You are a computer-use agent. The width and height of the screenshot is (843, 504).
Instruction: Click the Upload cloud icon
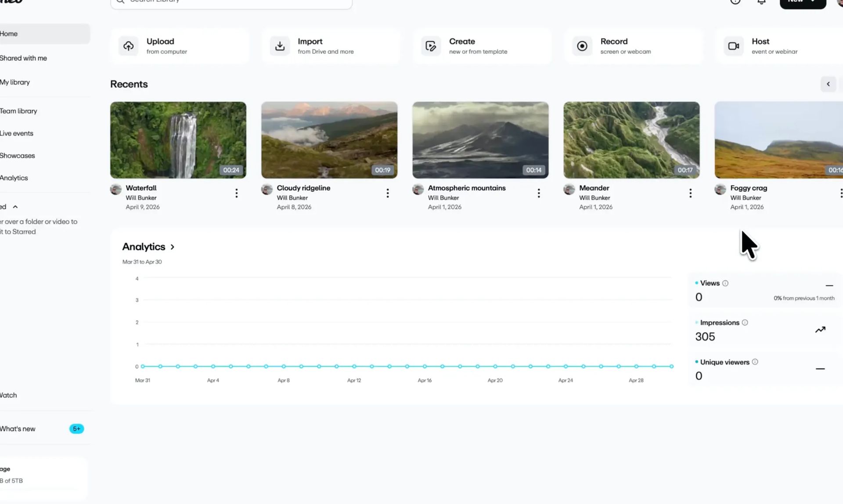tap(128, 46)
